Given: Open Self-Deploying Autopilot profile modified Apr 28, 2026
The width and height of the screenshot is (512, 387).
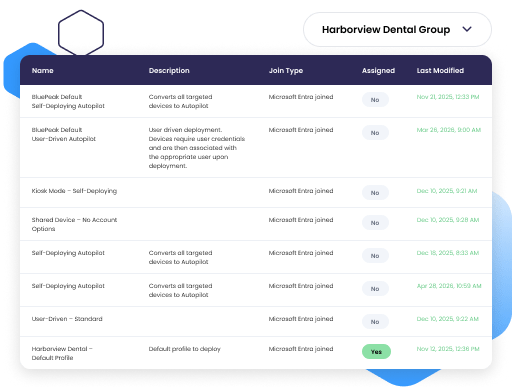Looking at the screenshot, I should 68,286.
